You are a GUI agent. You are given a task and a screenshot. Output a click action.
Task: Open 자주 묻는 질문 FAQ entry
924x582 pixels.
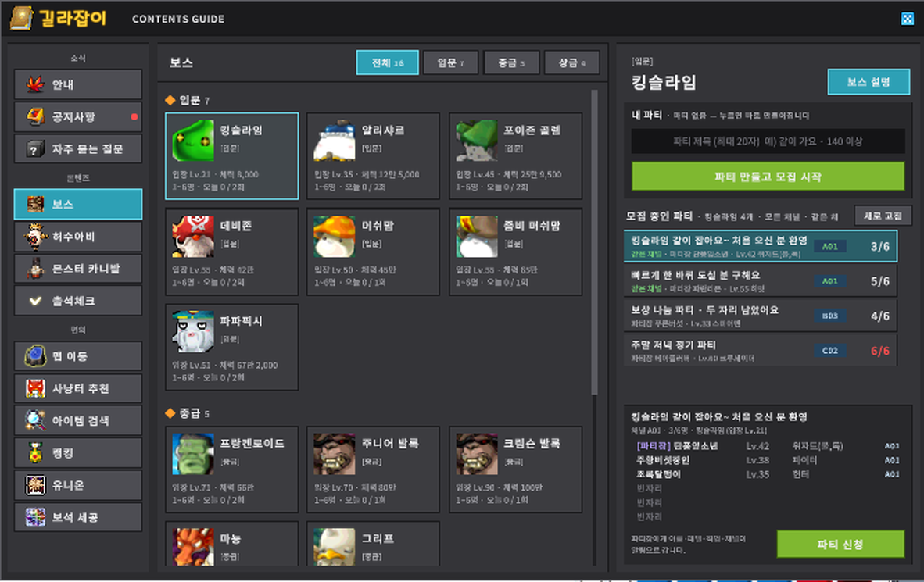click(78, 148)
